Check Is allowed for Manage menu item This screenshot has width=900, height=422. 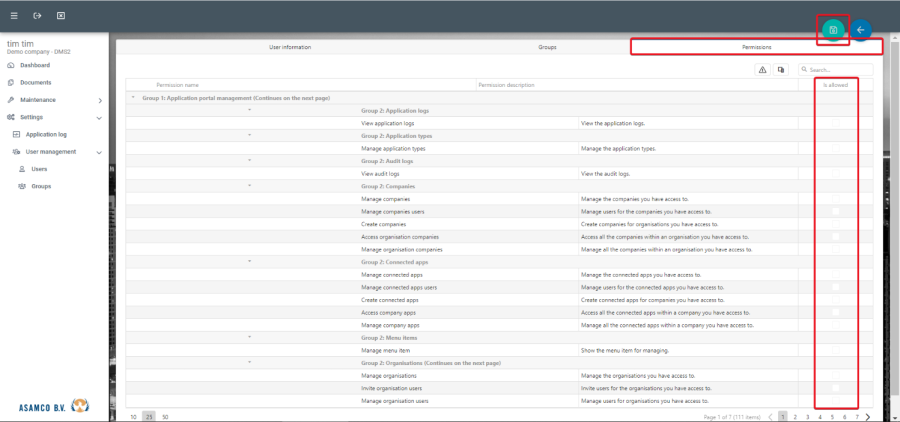tap(835, 350)
